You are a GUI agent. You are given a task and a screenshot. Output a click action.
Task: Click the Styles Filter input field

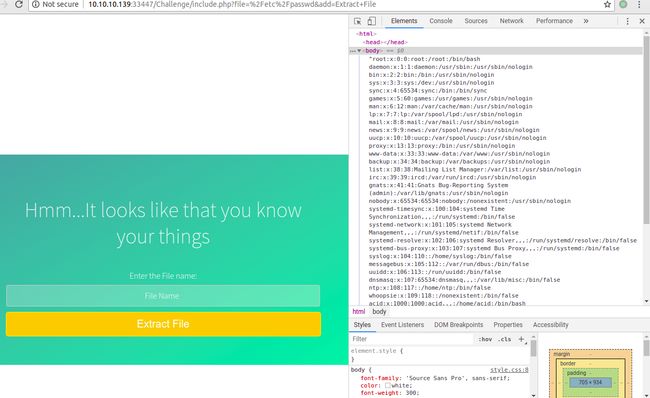[x=412, y=339]
